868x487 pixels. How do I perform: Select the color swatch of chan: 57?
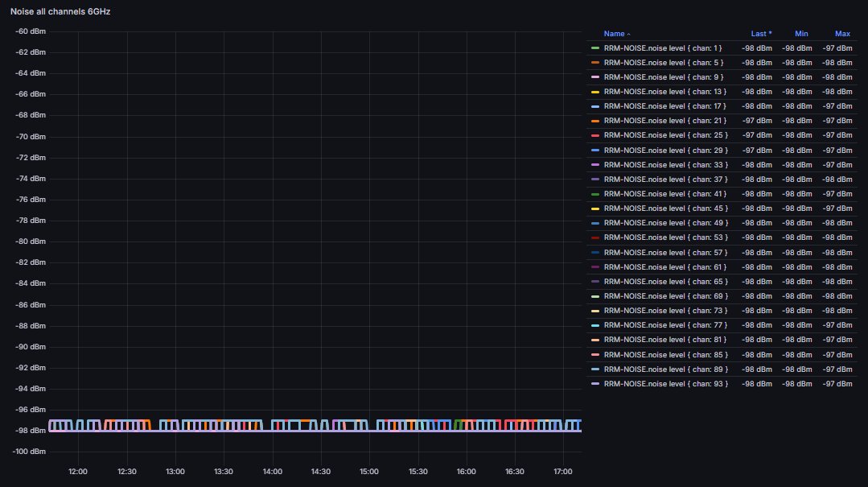point(595,252)
